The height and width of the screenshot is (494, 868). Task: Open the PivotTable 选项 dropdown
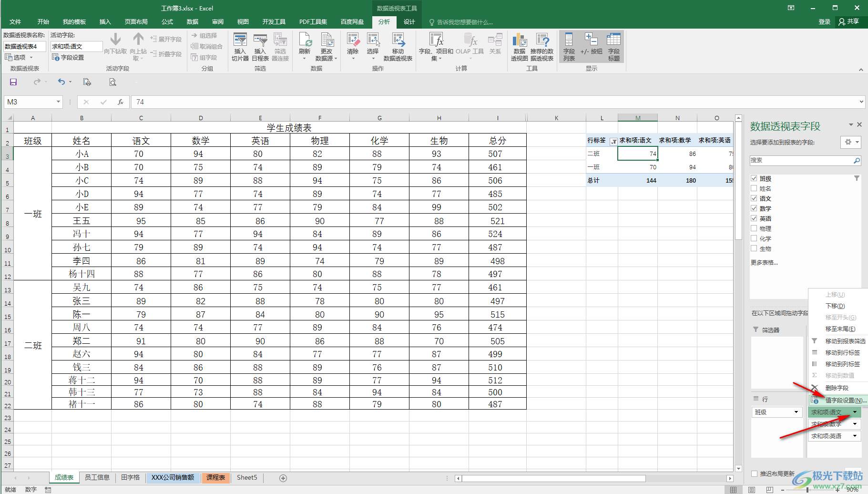(19, 57)
